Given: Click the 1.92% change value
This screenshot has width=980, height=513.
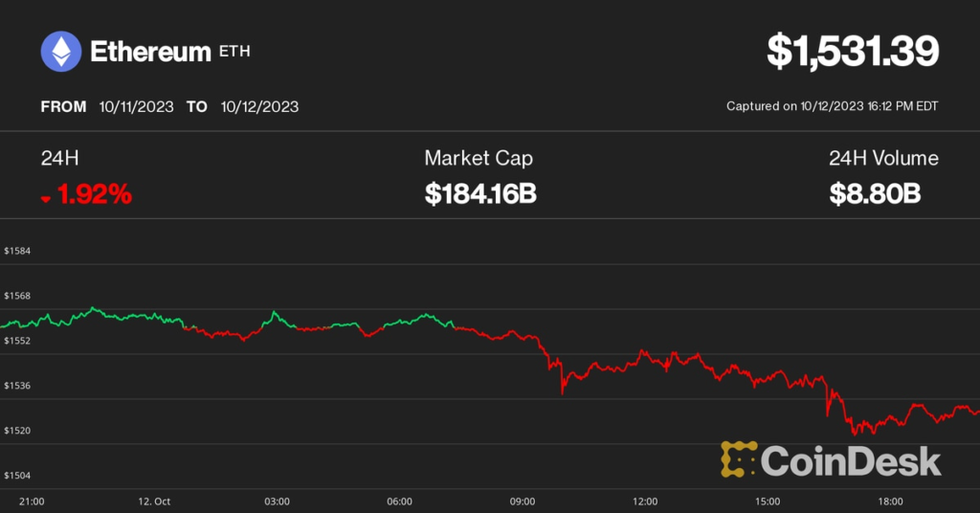Looking at the screenshot, I should [x=94, y=195].
